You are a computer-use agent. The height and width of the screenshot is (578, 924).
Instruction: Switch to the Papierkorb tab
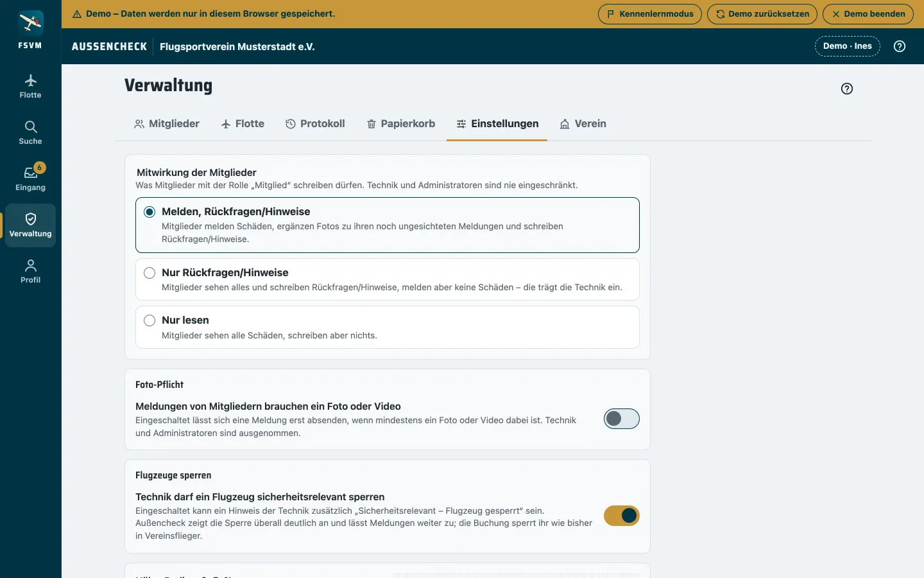click(x=401, y=124)
